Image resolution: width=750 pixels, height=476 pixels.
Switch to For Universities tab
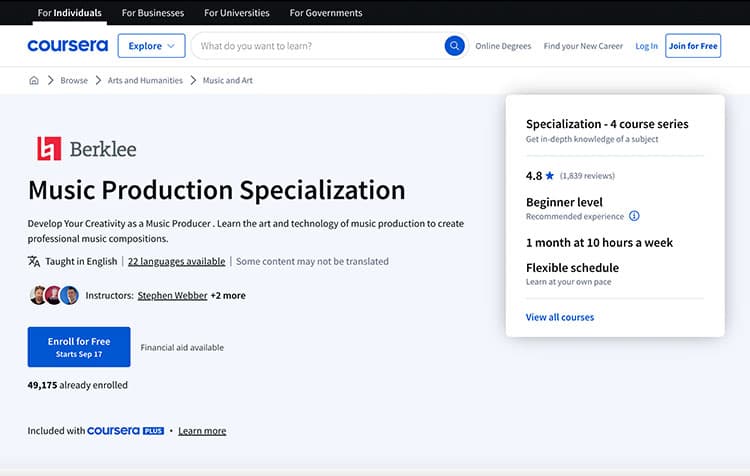click(237, 13)
